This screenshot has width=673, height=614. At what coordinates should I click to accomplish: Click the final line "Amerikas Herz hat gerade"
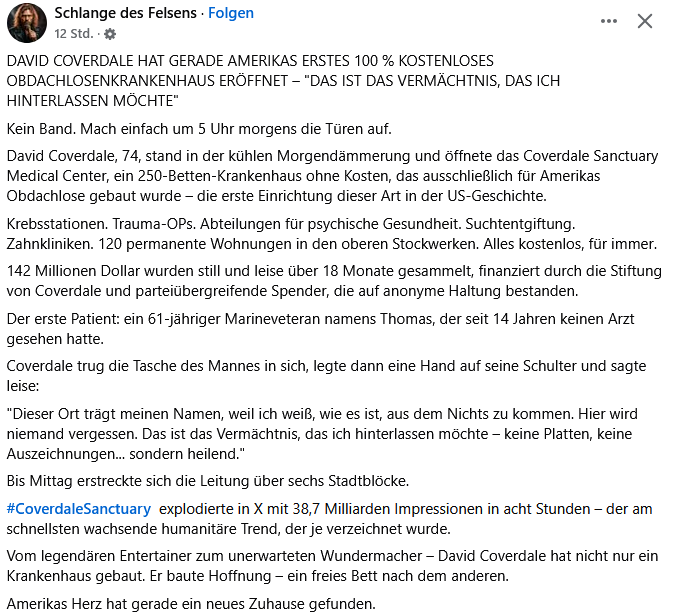(x=190, y=604)
